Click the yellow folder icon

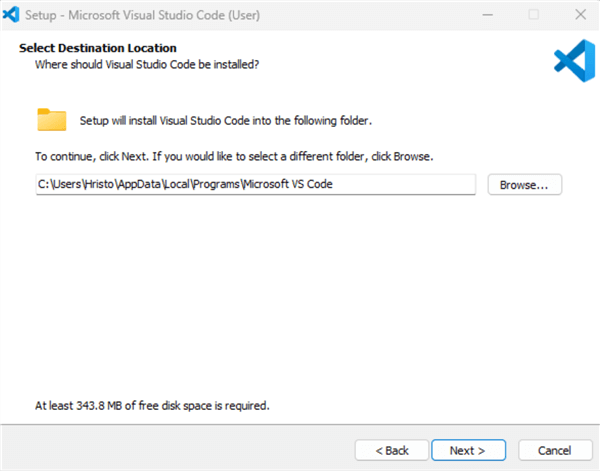pos(52,120)
